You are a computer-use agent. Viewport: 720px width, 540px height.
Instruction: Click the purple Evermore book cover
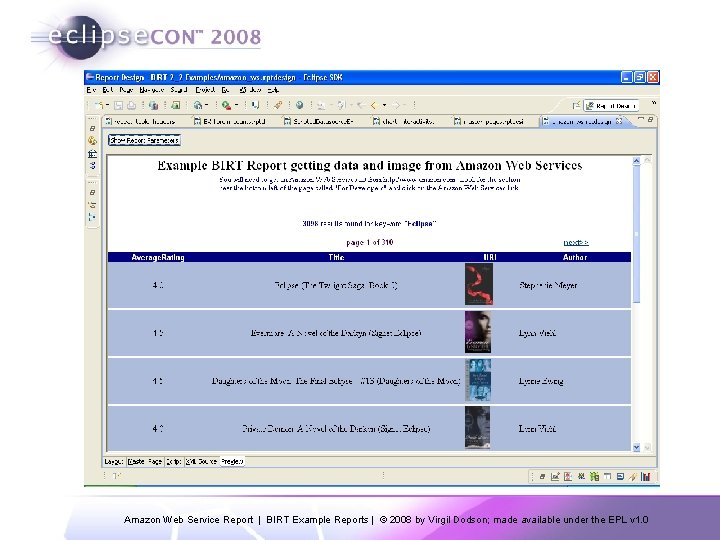coord(478,332)
